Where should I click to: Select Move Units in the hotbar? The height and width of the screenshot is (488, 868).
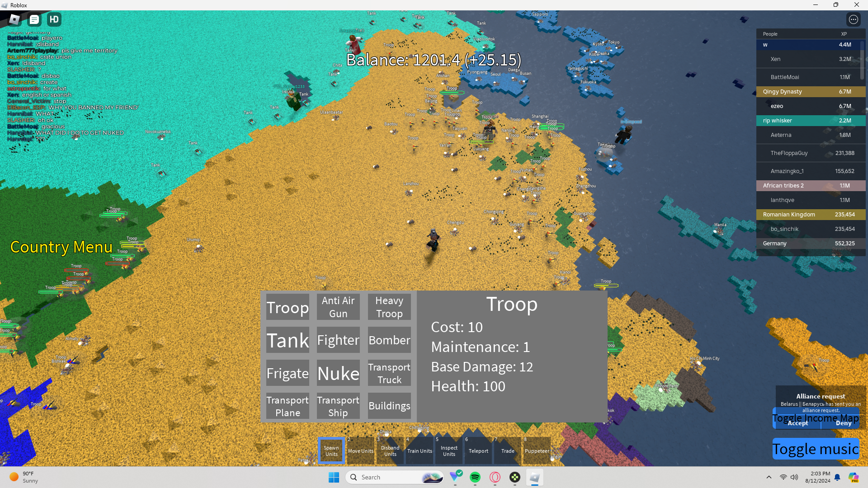pyautogui.click(x=361, y=450)
